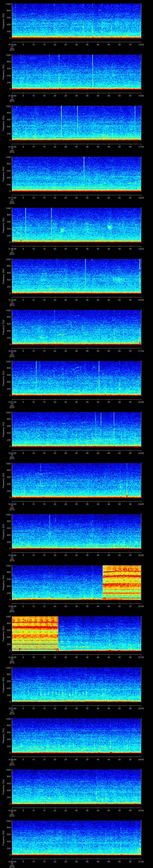The width and height of the screenshot is (153, 868).
Task: Click the 45-second tick label in the 9:25:00 panel
Action: pos(109,606)
